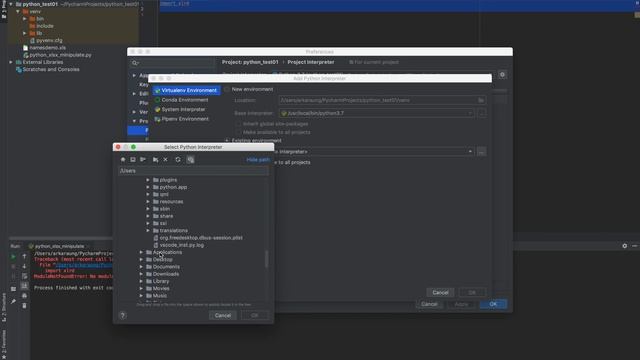
Task: Click the print icon in Run panel
Action: 24,296
